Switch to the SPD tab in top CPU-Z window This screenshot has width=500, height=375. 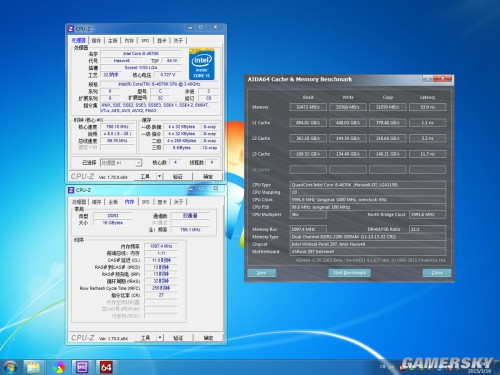[x=145, y=40]
